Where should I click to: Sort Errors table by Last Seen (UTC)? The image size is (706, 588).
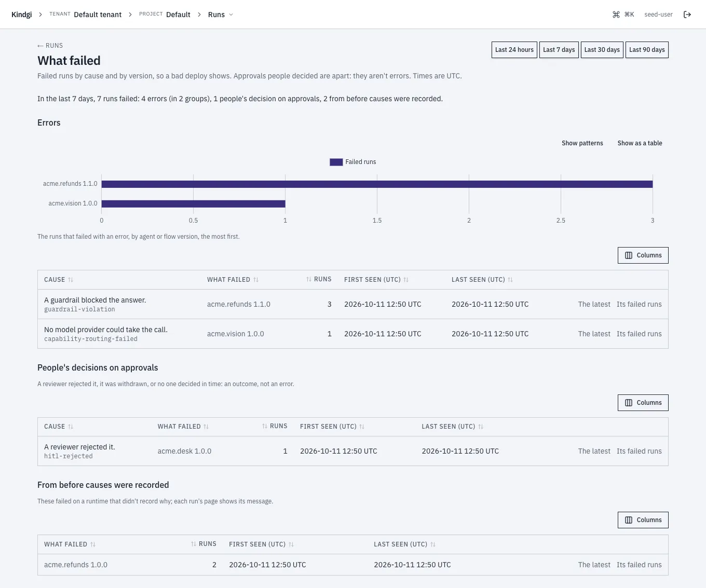click(x=482, y=280)
